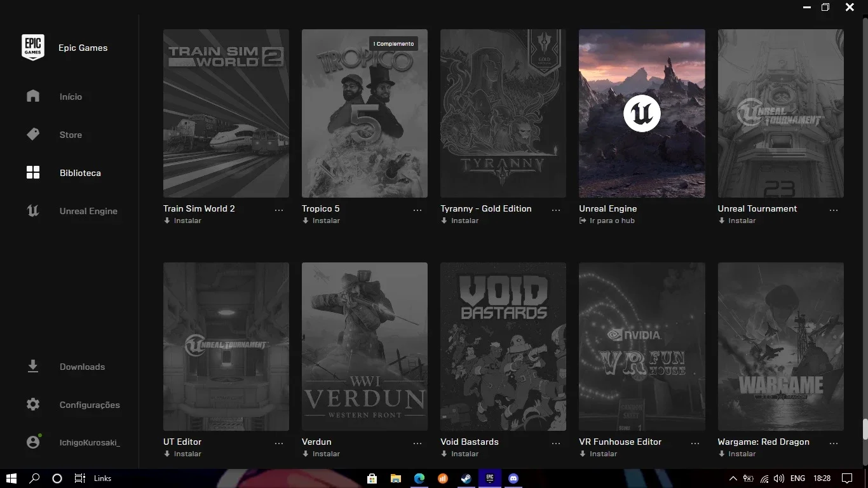
Task: Open the Início home page
Action: [71, 97]
